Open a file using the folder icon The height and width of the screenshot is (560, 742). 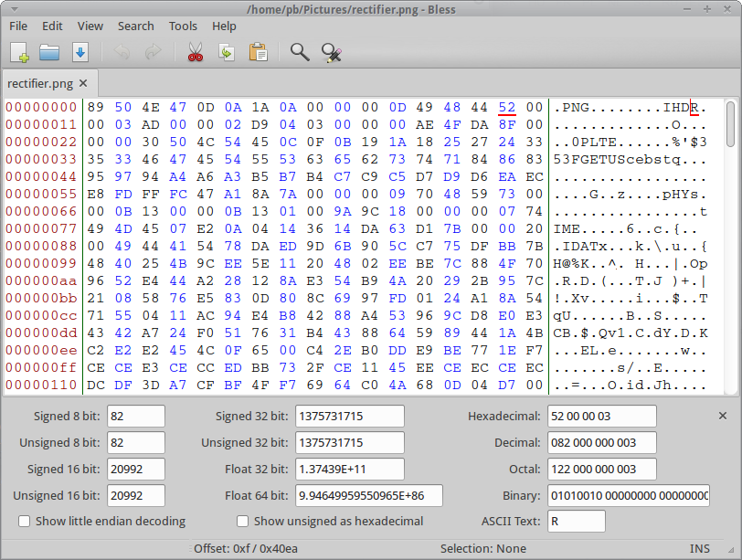point(49,52)
